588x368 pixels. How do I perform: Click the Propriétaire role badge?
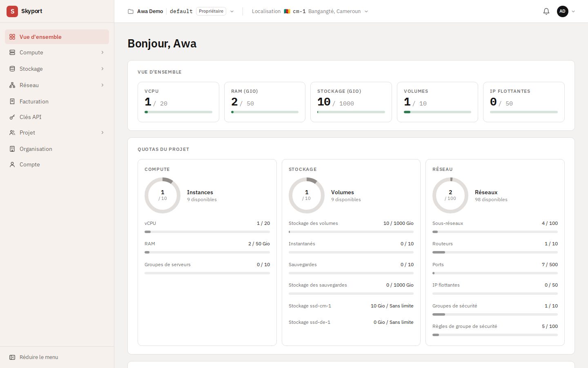pos(211,11)
